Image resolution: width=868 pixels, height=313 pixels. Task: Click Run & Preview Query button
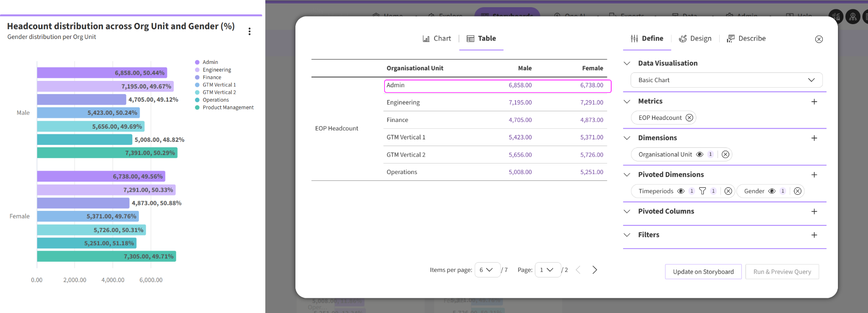(782, 272)
